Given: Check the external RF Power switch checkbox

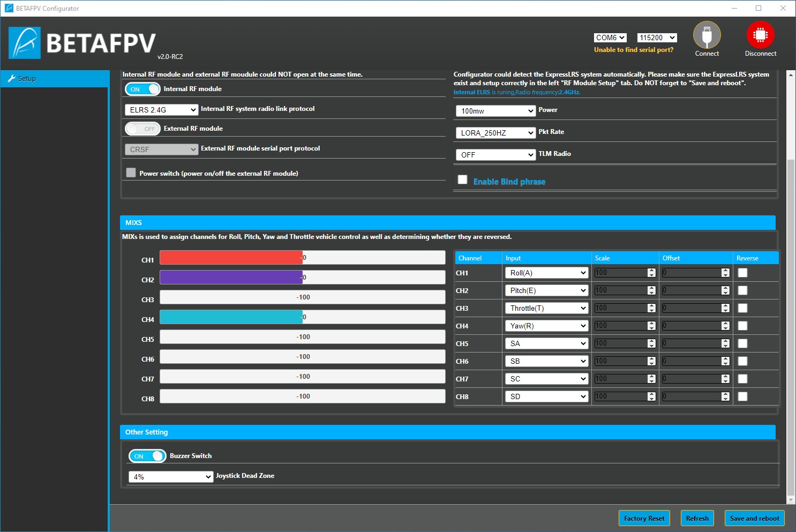Looking at the screenshot, I should pos(131,173).
